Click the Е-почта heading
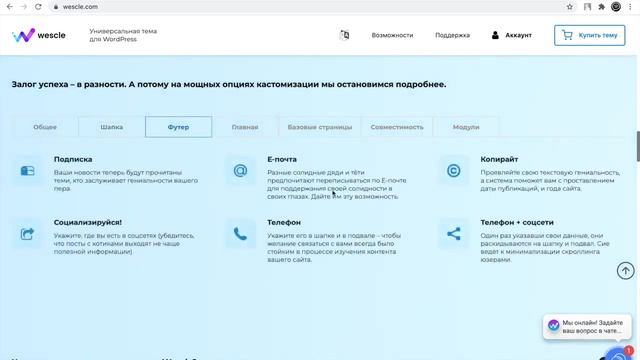 point(282,159)
